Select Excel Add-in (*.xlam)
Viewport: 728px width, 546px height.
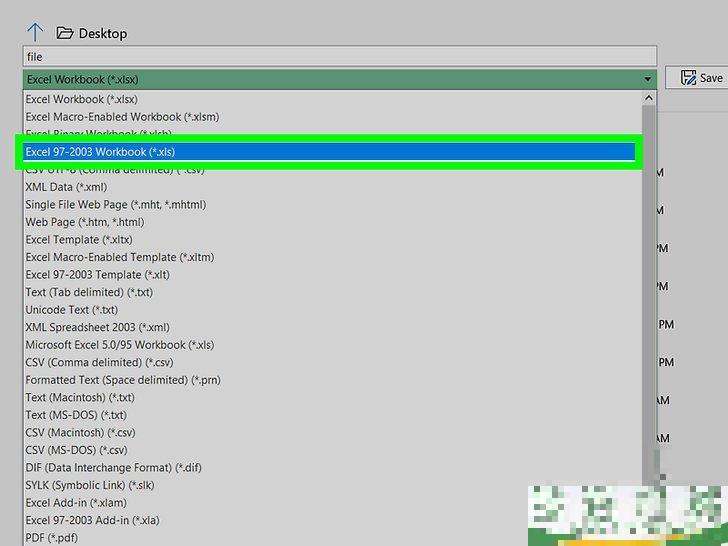(75, 502)
